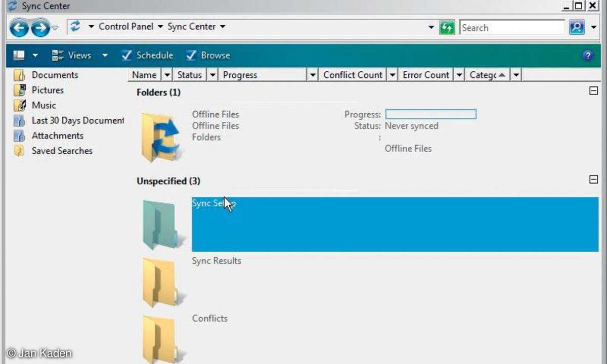This screenshot has height=364, width=607.
Task: Expand the Conflict Count column dropdown
Action: 392,75
